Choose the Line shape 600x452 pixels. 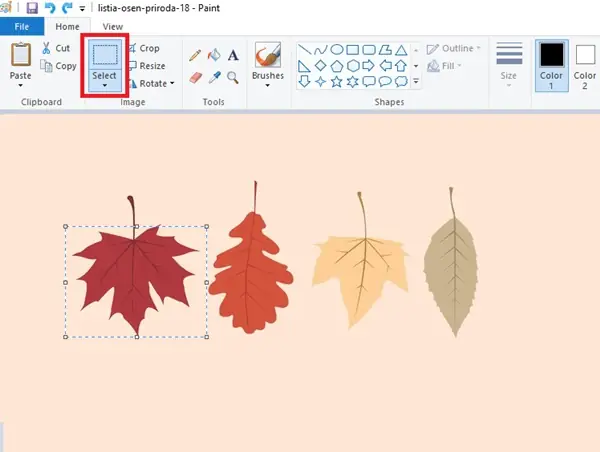[304, 49]
